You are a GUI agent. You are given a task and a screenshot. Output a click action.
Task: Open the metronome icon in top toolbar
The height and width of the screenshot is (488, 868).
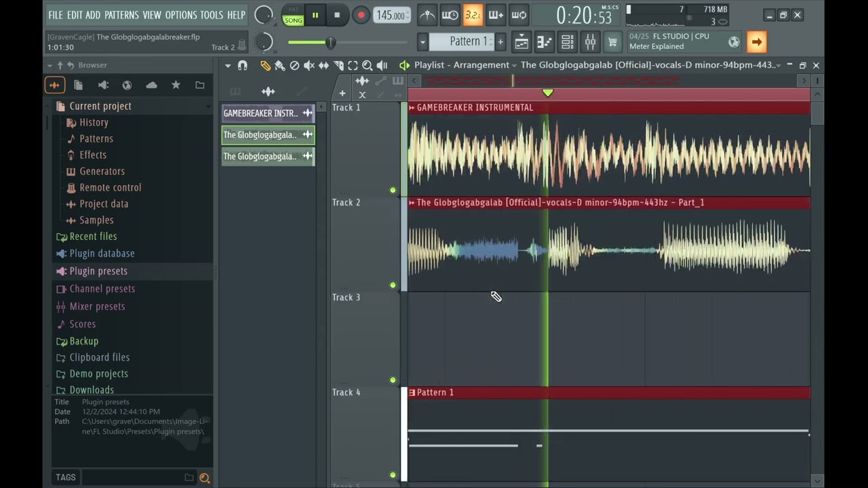[x=427, y=15]
